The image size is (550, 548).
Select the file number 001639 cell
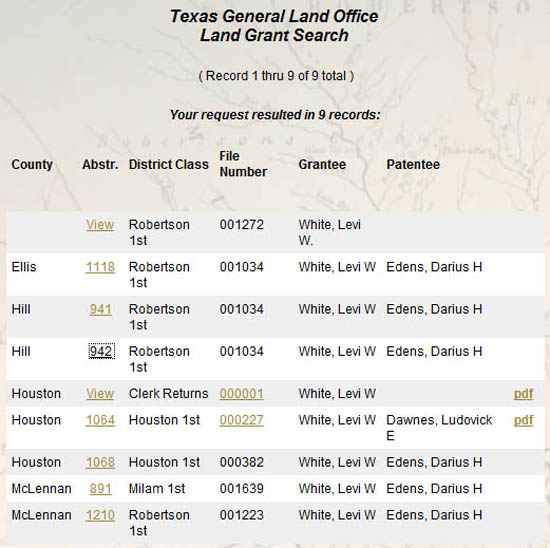click(241, 488)
